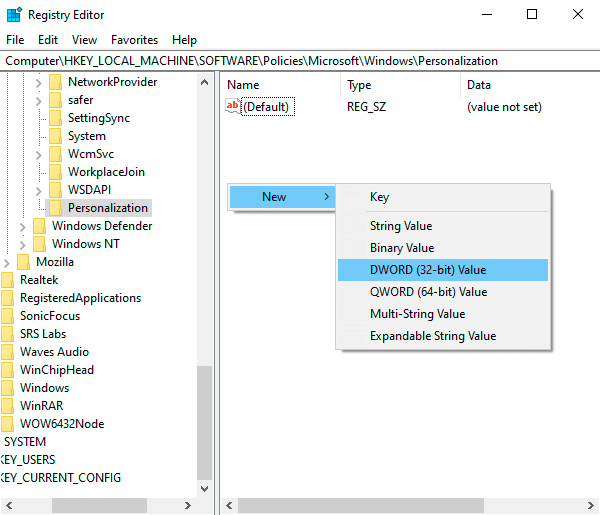Click the WSDAPI folder icon
The image size is (600, 515).
(x=55, y=190)
